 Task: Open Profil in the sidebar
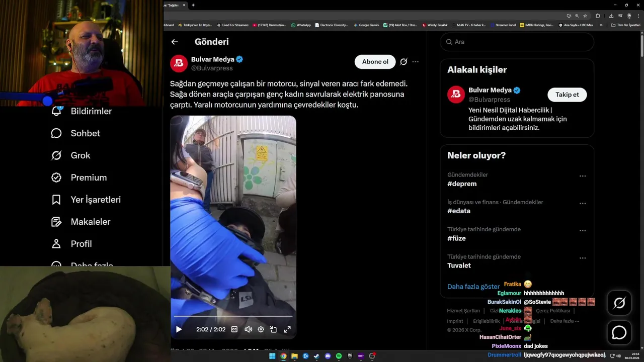pos(71,244)
